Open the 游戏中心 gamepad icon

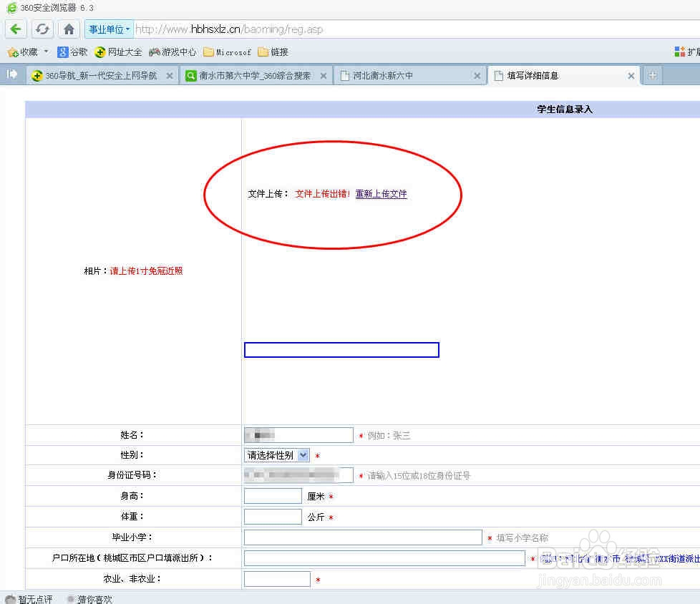tap(155, 52)
